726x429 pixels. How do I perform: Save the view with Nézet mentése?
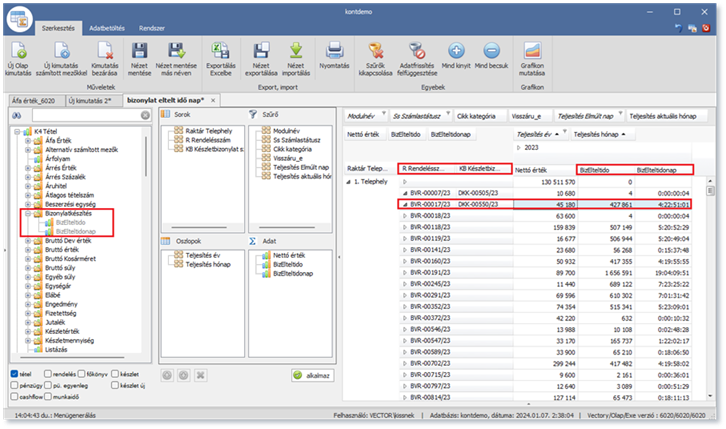[x=141, y=50]
